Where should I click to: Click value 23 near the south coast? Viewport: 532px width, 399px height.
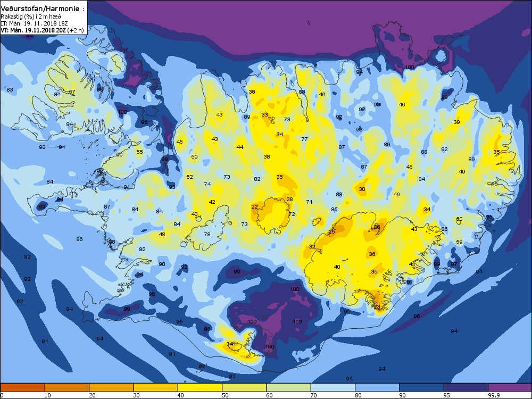[x=377, y=307]
